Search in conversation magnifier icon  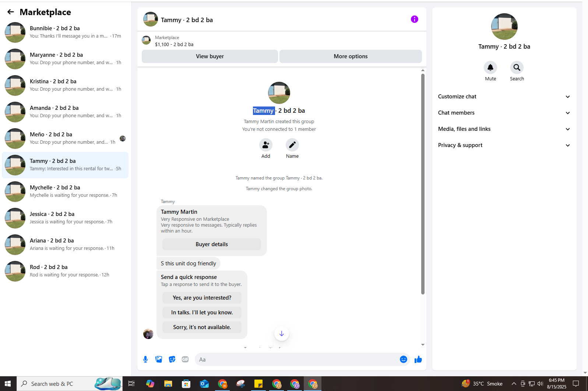(517, 67)
